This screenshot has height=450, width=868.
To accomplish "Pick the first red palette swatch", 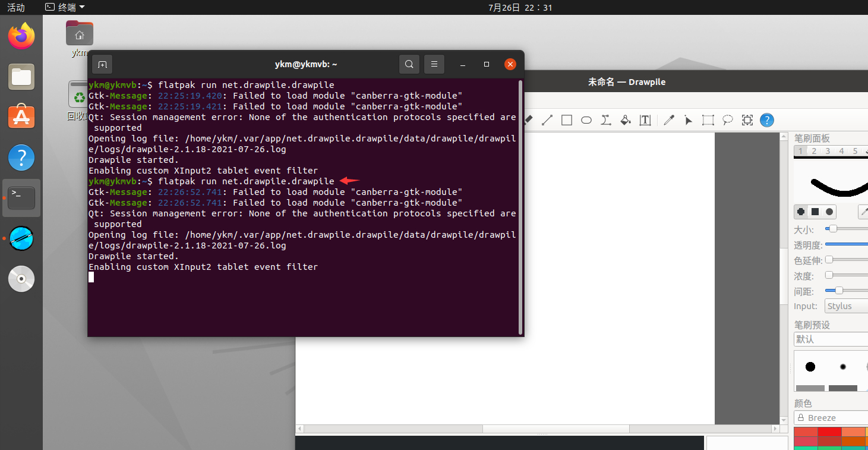I will (806, 432).
